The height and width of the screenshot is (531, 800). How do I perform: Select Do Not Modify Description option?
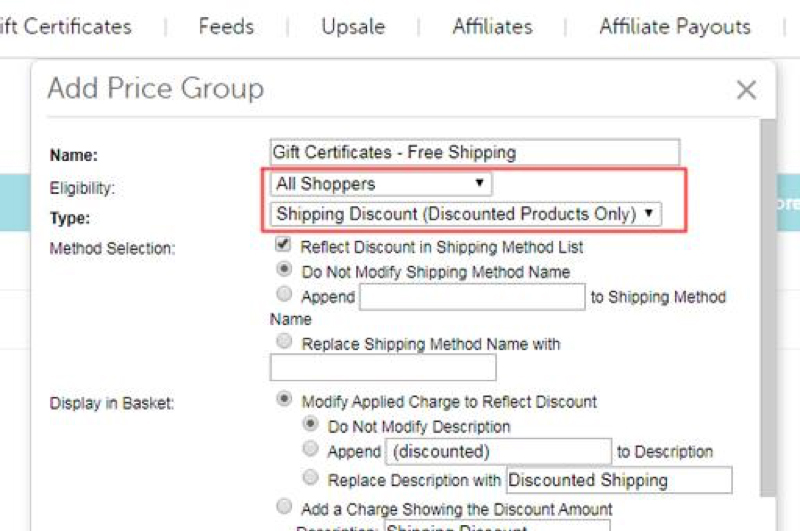coord(310,423)
